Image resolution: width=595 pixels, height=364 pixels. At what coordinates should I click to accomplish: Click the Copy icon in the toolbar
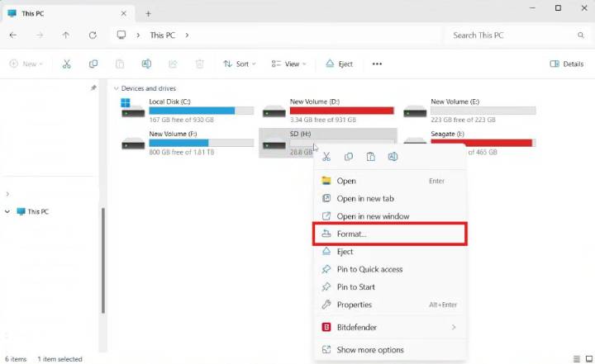coord(93,64)
